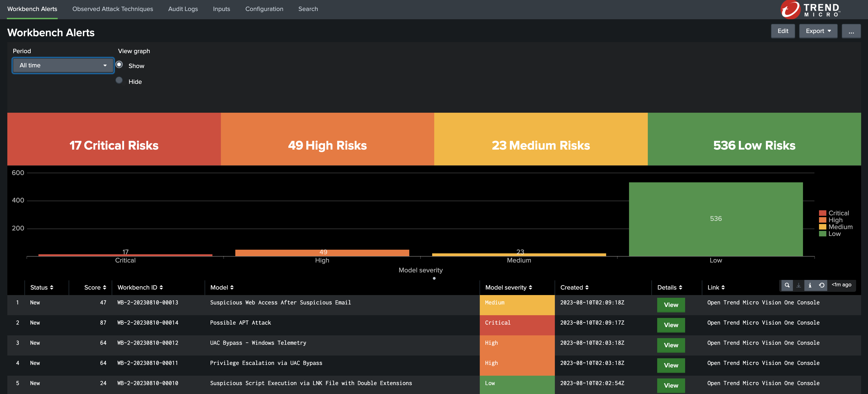Open the more options ellipsis menu
The width and height of the screenshot is (868, 394).
[x=851, y=31]
